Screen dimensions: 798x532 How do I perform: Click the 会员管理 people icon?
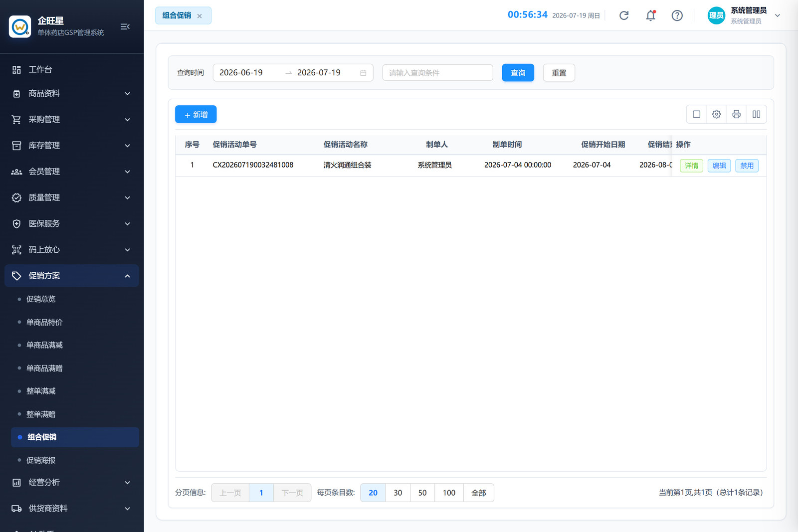tap(16, 172)
